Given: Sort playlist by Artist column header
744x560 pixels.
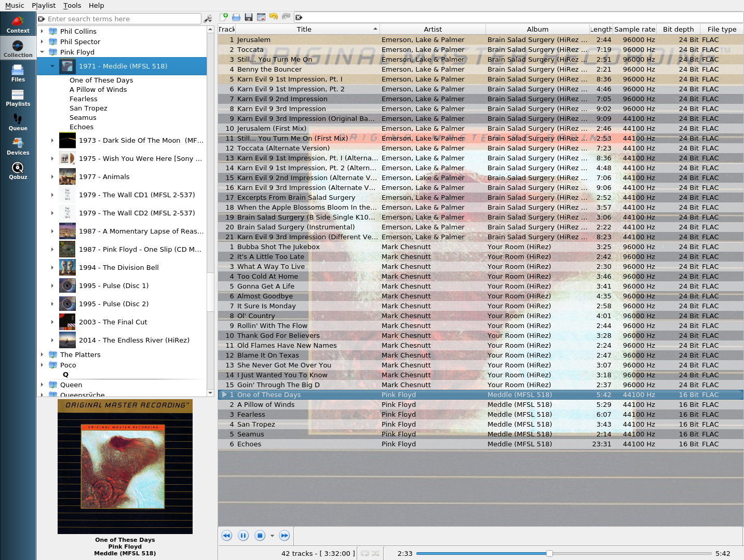Looking at the screenshot, I should click(433, 29).
